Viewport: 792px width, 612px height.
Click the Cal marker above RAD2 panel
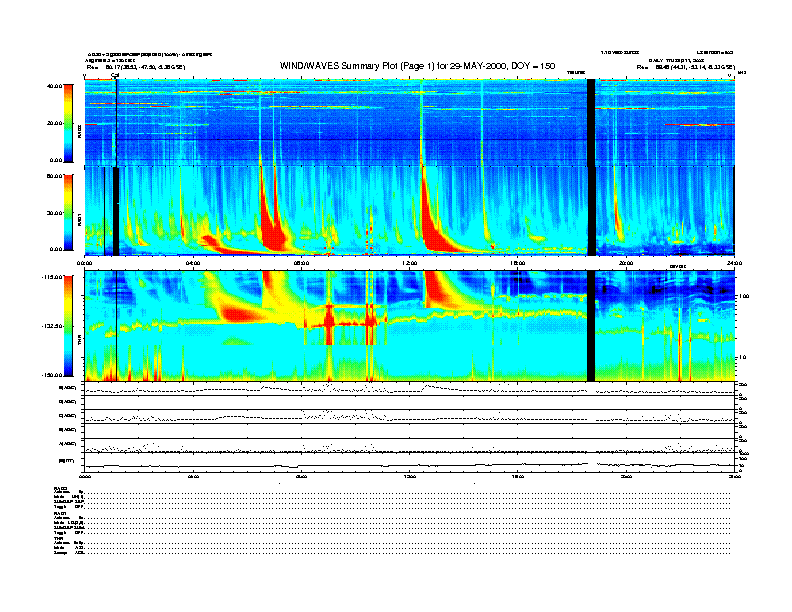(115, 76)
